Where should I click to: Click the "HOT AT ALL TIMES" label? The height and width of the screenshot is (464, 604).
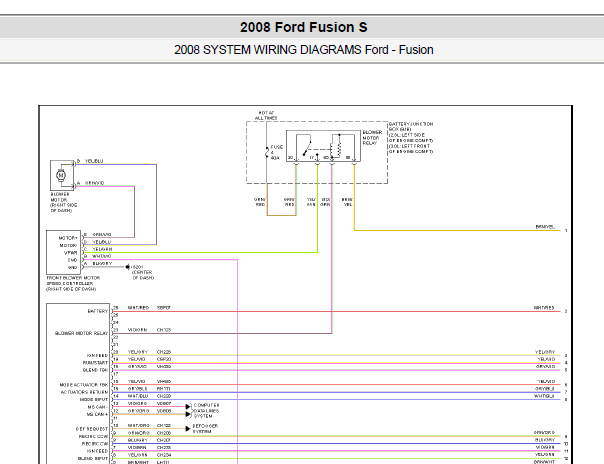click(266, 116)
